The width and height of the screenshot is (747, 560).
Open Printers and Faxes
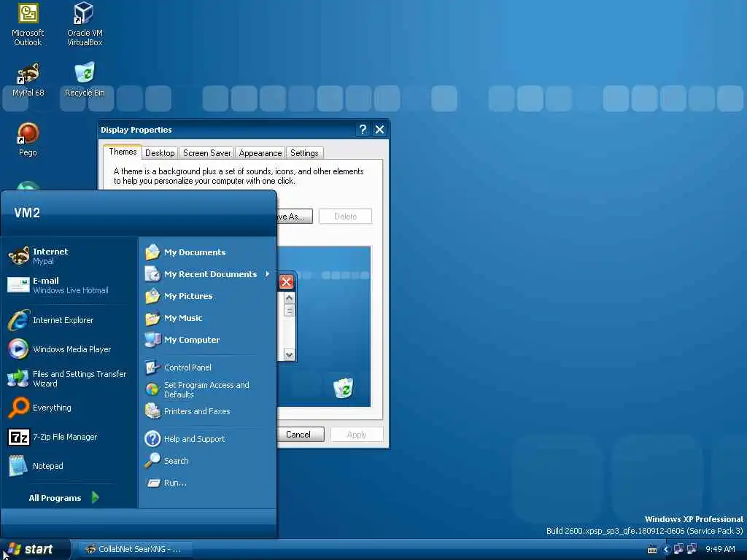point(207,411)
